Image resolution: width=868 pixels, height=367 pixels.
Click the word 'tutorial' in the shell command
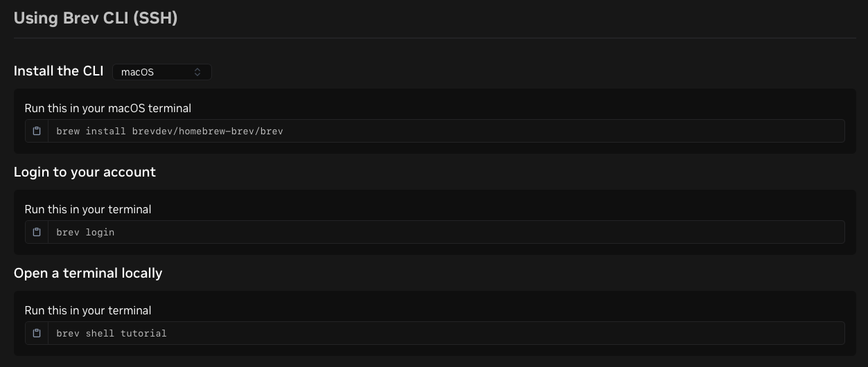point(143,333)
